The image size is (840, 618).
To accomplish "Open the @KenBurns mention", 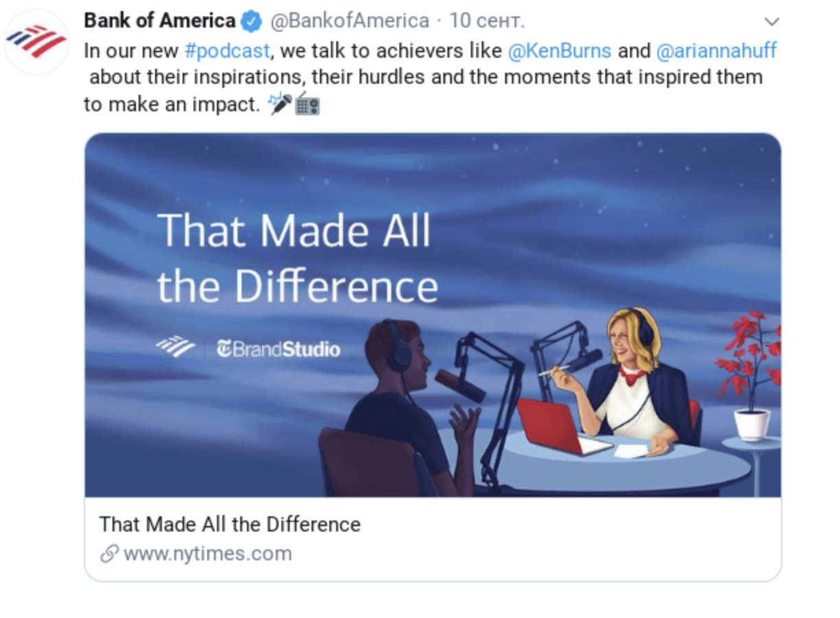I will pyautogui.click(x=559, y=51).
